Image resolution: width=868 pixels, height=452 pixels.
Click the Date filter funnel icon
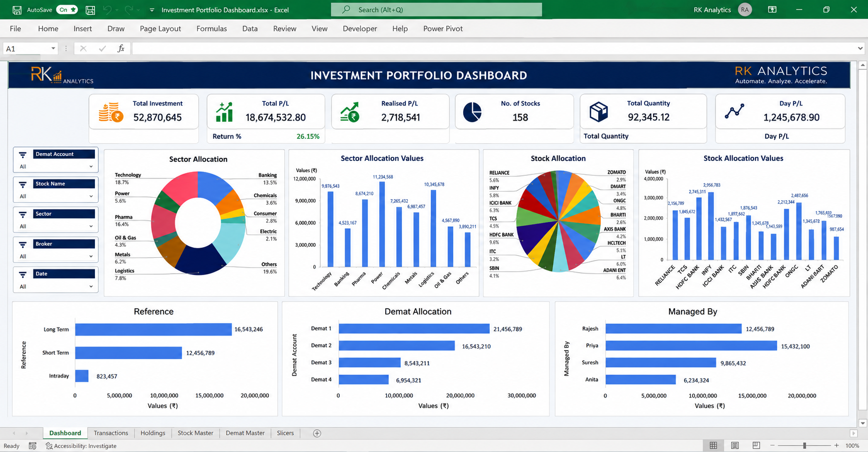22,274
